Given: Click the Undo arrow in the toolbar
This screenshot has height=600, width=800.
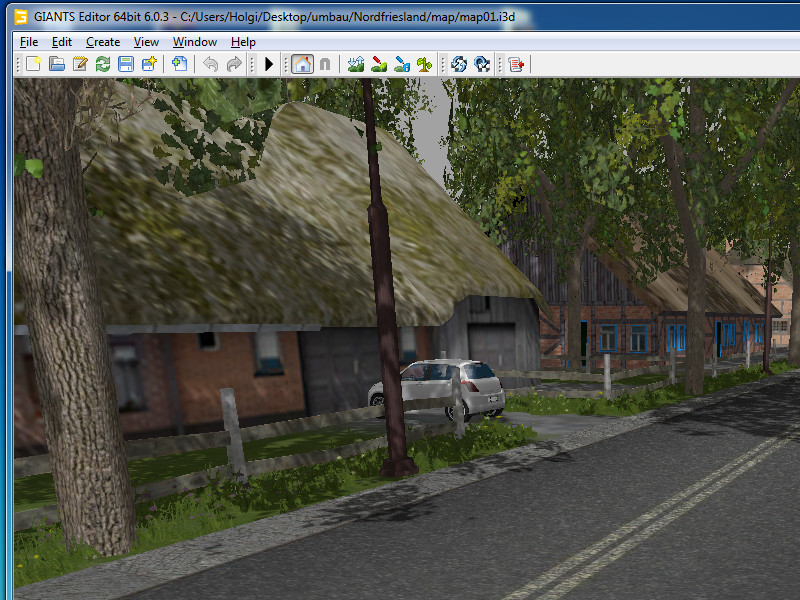Looking at the screenshot, I should click(x=210, y=64).
